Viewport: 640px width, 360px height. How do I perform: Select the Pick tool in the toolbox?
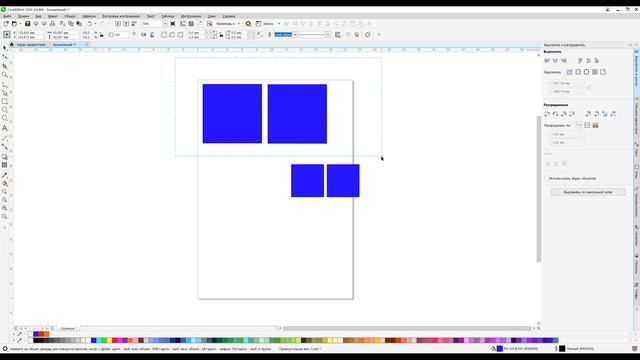5,48
